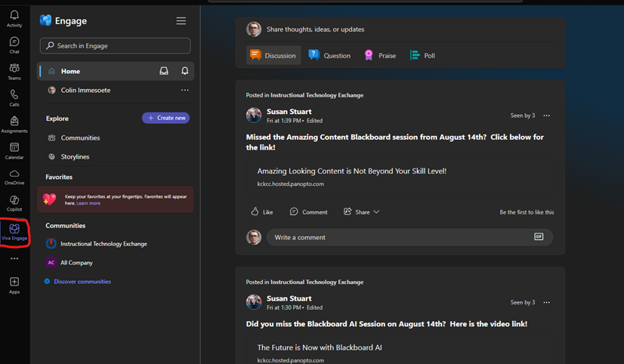Open Teams section in left rail
Viewport: 624px width, 364px height.
[x=14, y=72]
